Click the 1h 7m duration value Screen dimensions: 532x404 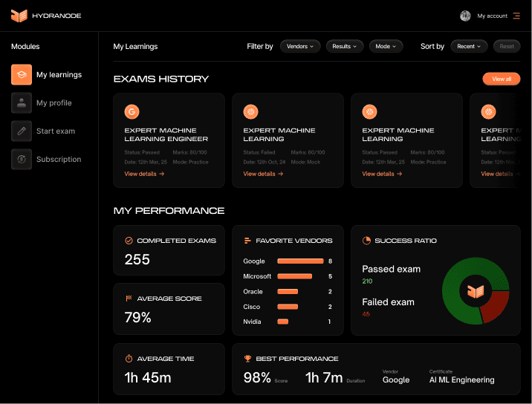coord(324,377)
